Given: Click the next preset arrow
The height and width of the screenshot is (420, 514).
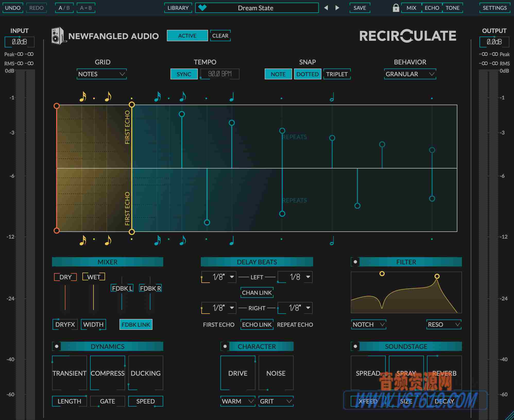Looking at the screenshot, I should [337, 8].
